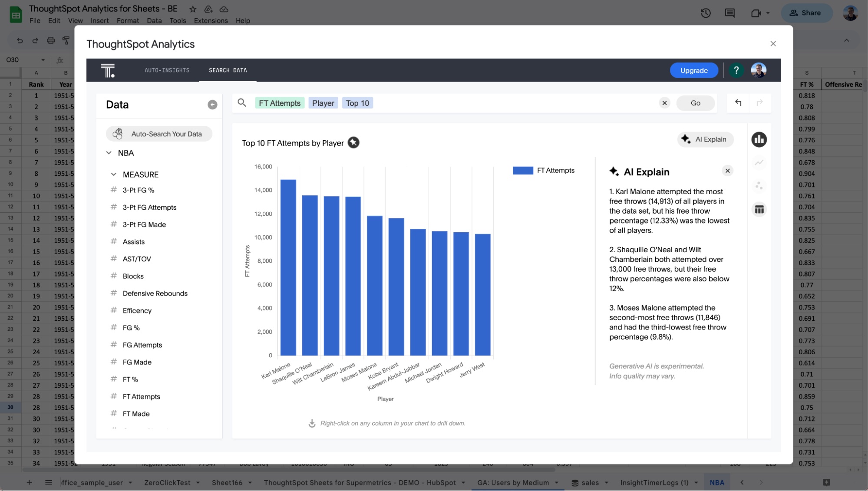Click the move to folder icon
The height and width of the screenshot is (491, 868).
(208, 9)
